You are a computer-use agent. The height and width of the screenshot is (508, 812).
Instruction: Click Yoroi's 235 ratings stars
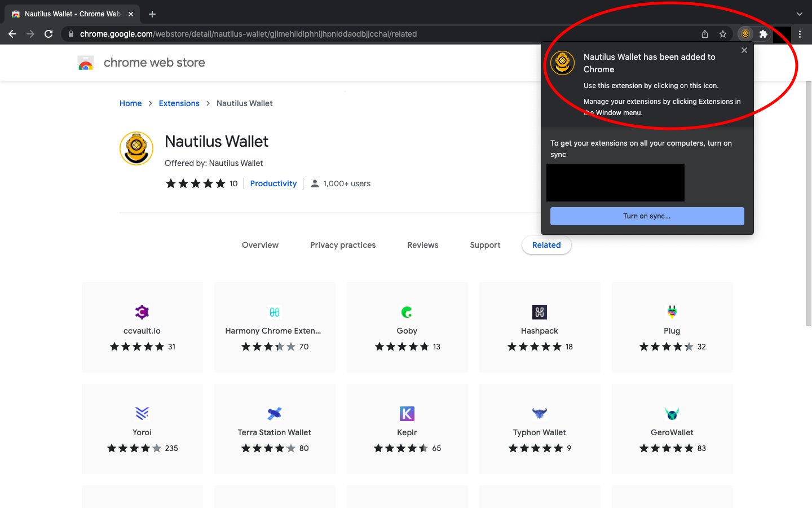(x=134, y=448)
